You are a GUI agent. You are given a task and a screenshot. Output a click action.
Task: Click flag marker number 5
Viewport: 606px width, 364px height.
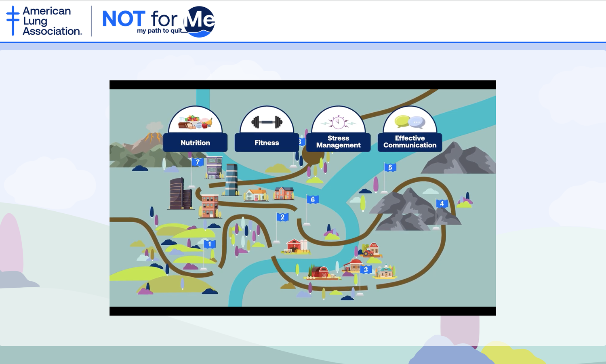(x=390, y=167)
